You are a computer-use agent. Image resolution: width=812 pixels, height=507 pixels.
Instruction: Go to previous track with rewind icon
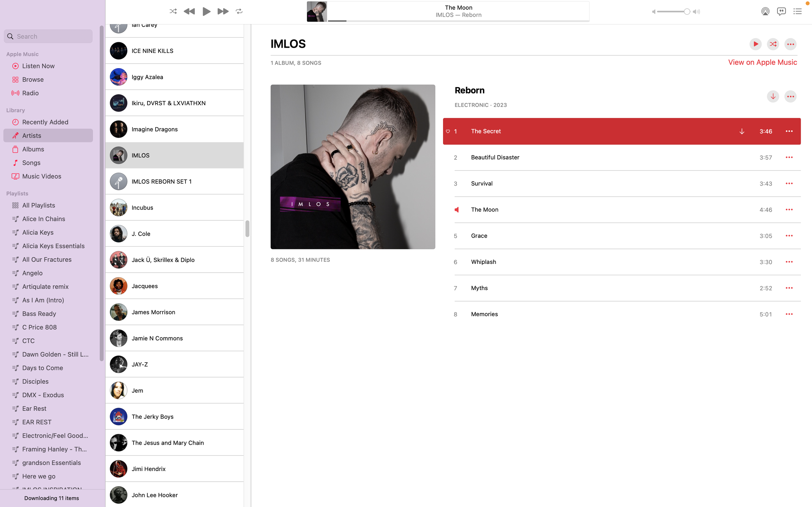pyautogui.click(x=189, y=11)
